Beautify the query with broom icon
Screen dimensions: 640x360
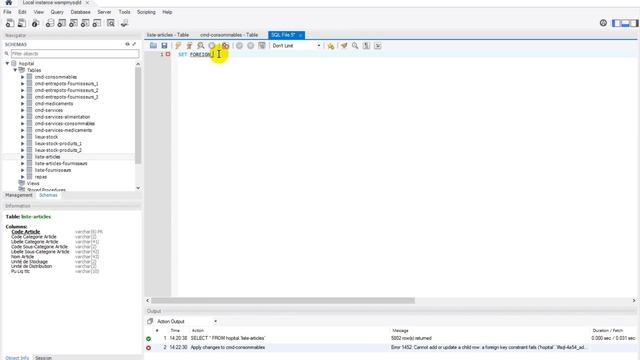(344, 46)
